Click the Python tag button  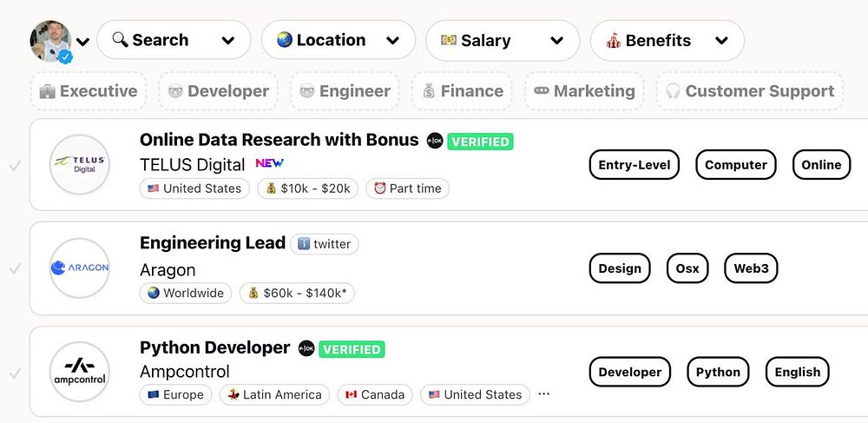tap(718, 372)
